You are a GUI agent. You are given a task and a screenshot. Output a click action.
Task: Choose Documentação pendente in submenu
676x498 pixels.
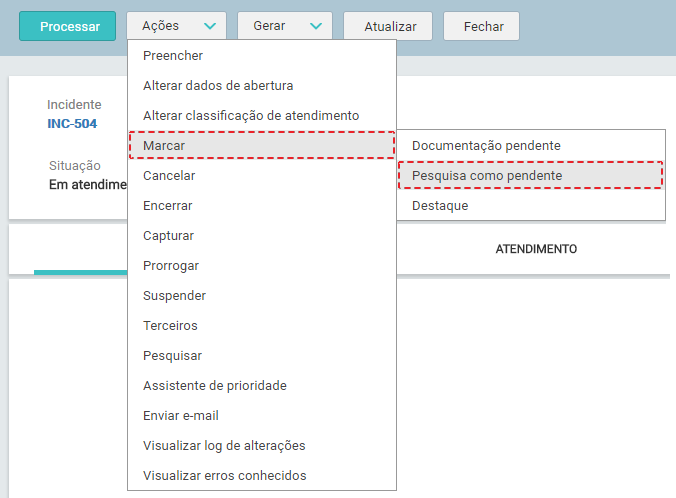[531, 145]
